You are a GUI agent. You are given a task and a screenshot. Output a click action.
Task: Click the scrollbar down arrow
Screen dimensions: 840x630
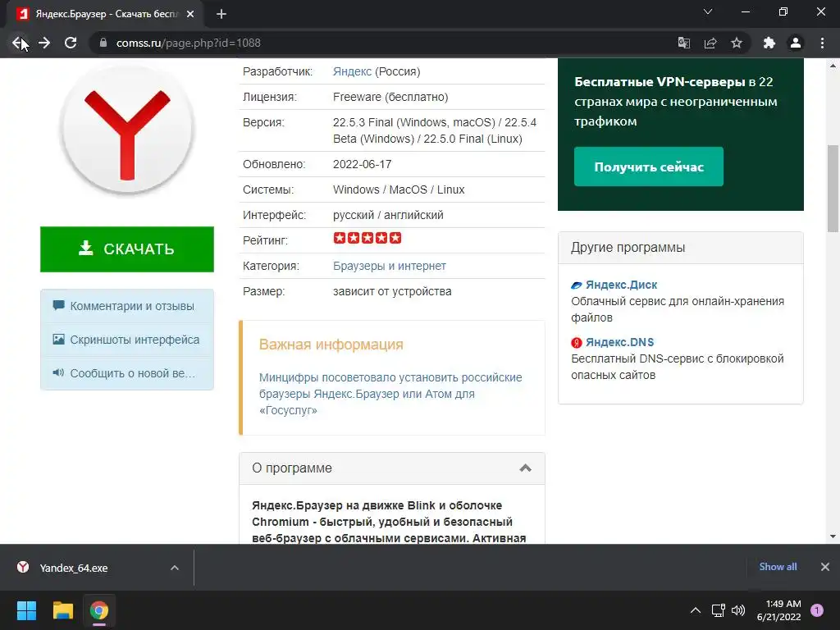pos(833,536)
